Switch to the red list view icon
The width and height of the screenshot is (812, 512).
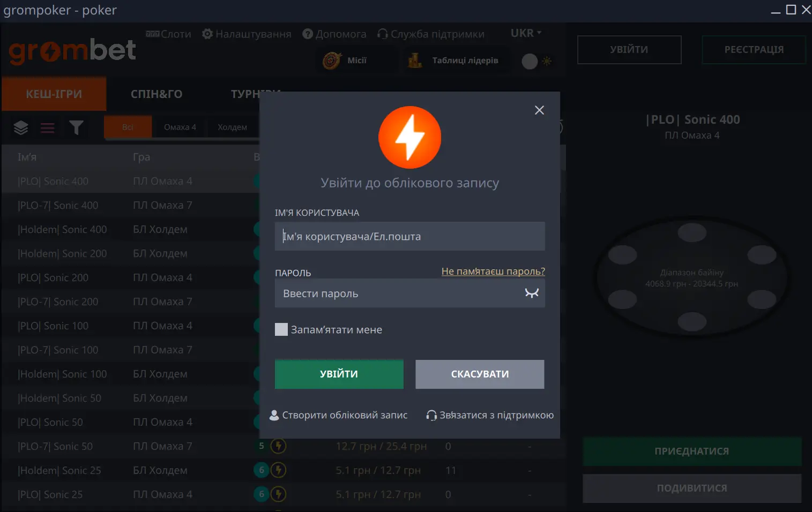click(x=48, y=128)
